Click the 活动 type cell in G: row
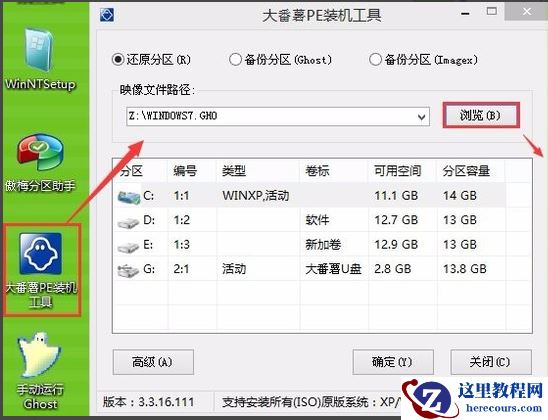Image resolution: width=548 pixels, height=420 pixels. click(x=234, y=269)
